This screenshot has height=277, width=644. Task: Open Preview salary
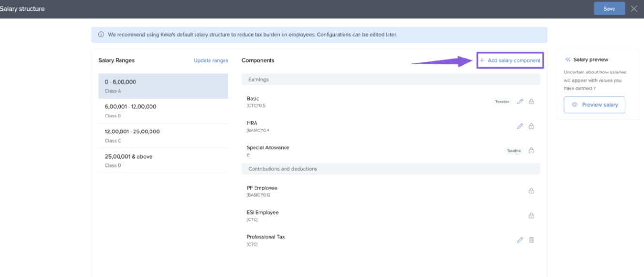[594, 105]
